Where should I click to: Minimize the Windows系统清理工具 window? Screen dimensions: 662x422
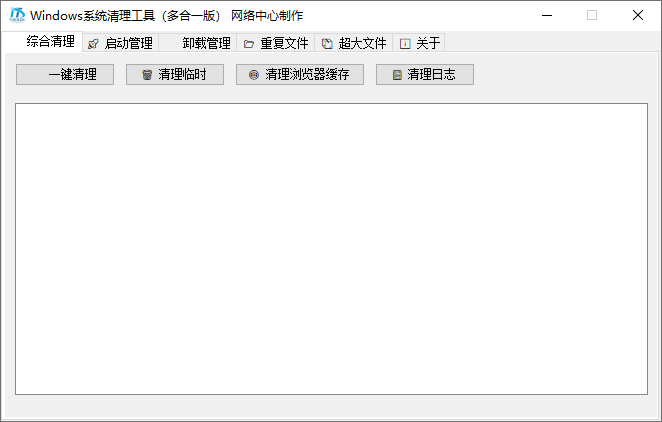coord(547,16)
